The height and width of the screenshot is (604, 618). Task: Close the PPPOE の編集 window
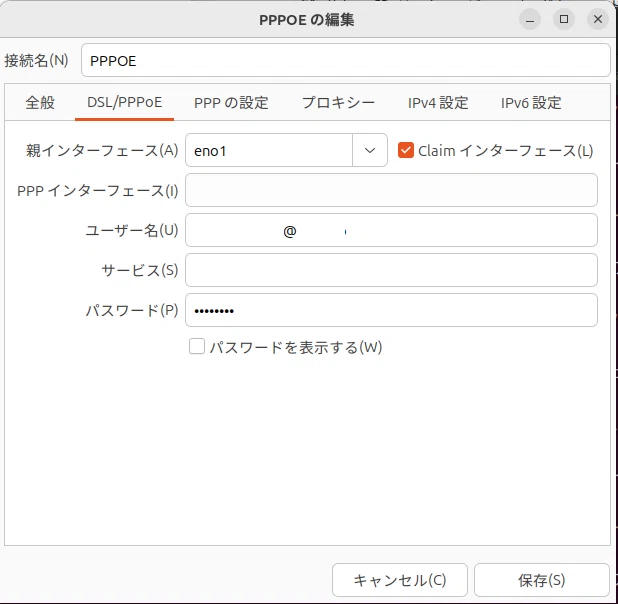pyautogui.click(x=598, y=19)
